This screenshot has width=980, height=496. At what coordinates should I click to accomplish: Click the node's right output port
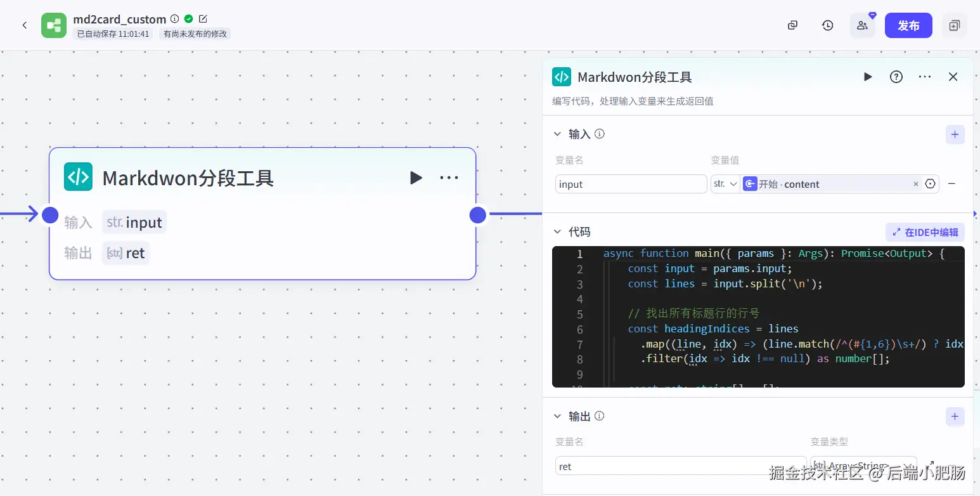(x=477, y=215)
